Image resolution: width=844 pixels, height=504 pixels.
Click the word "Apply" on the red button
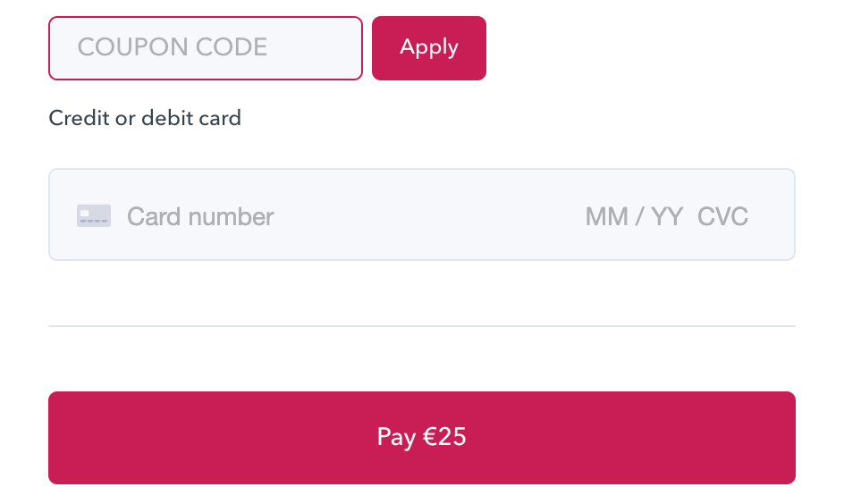[x=429, y=47]
